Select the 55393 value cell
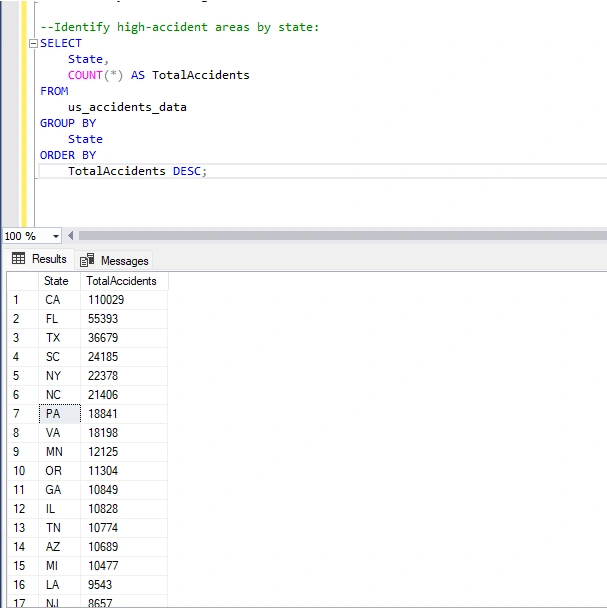 coord(124,319)
